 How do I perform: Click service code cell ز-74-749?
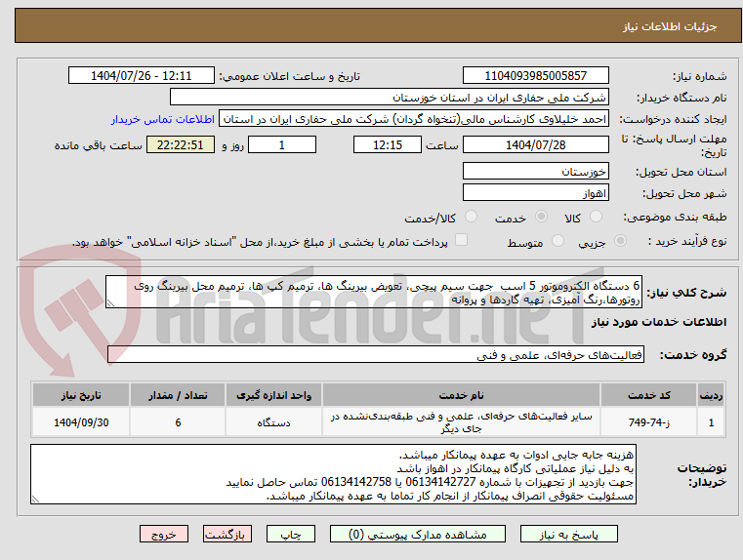pos(648,422)
